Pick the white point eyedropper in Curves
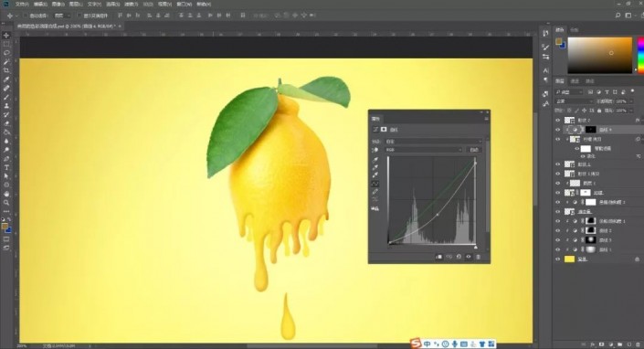644x349 pixels. point(375,175)
